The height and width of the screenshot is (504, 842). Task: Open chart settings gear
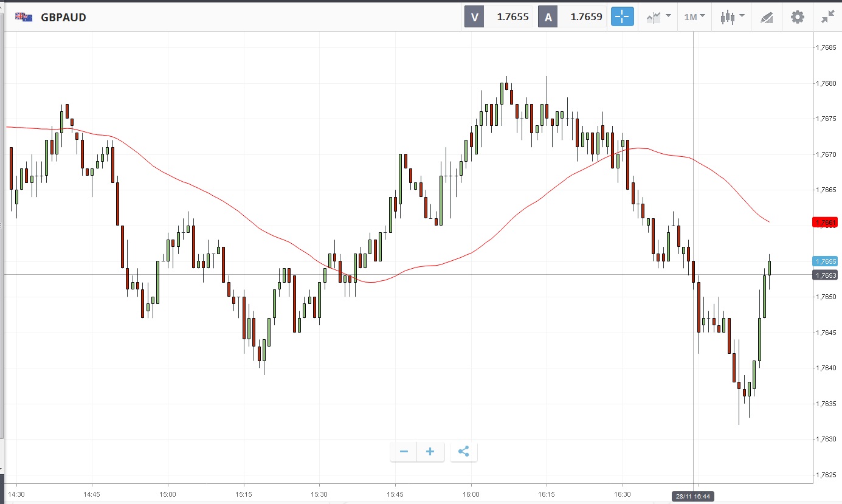pyautogui.click(x=797, y=17)
